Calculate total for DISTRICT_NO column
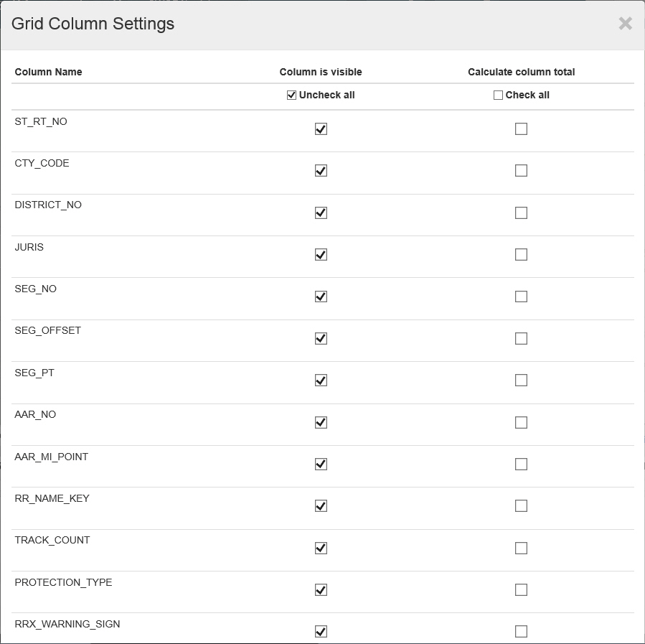The height and width of the screenshot is (644, 645). pyautogui.click(x=521, y=213)
